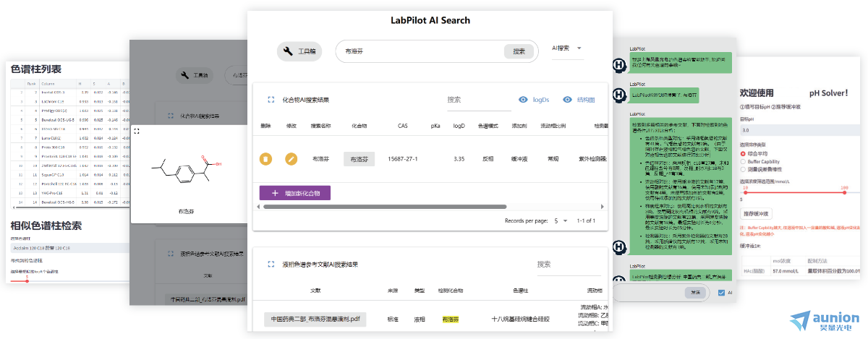Click the 推荐缓冲液 recommend buffer button
The width and height of the screenshot is (868, 339).
[756, 213]
